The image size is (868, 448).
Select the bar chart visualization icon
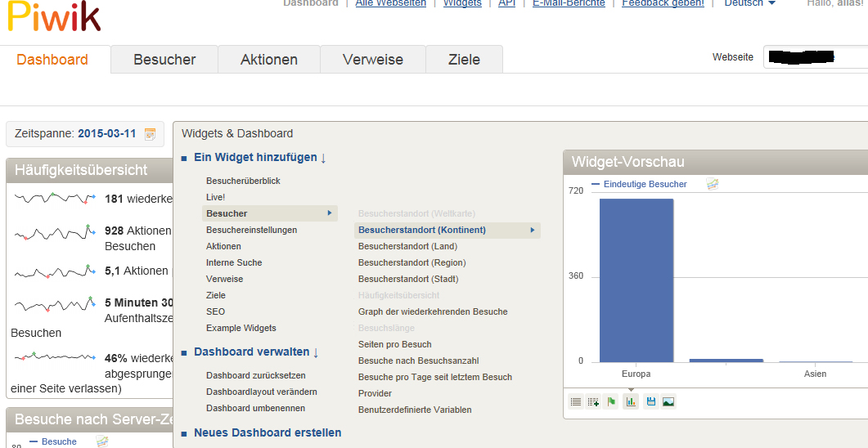(631, 402)
